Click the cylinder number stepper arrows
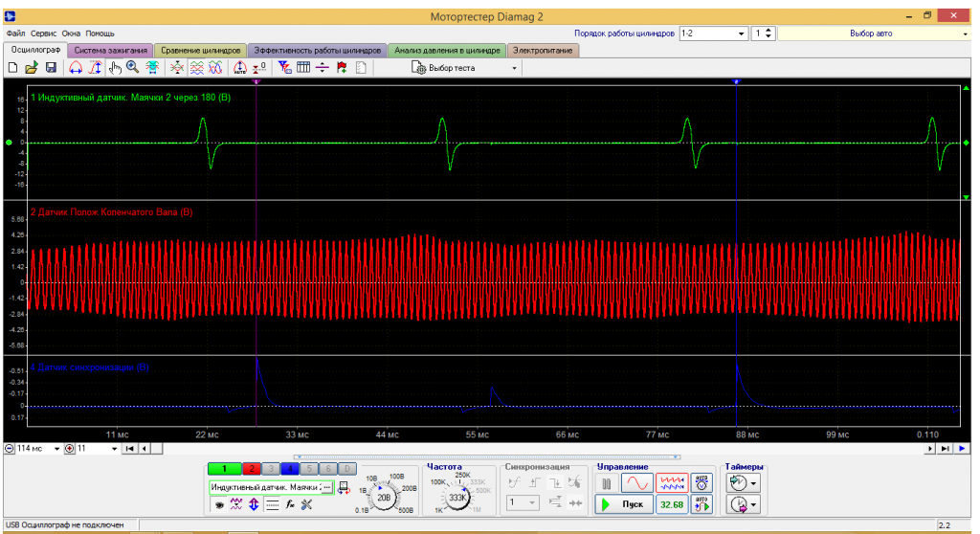Image resolution: width=980 pixels, height=534 pixels. (768, 33)
